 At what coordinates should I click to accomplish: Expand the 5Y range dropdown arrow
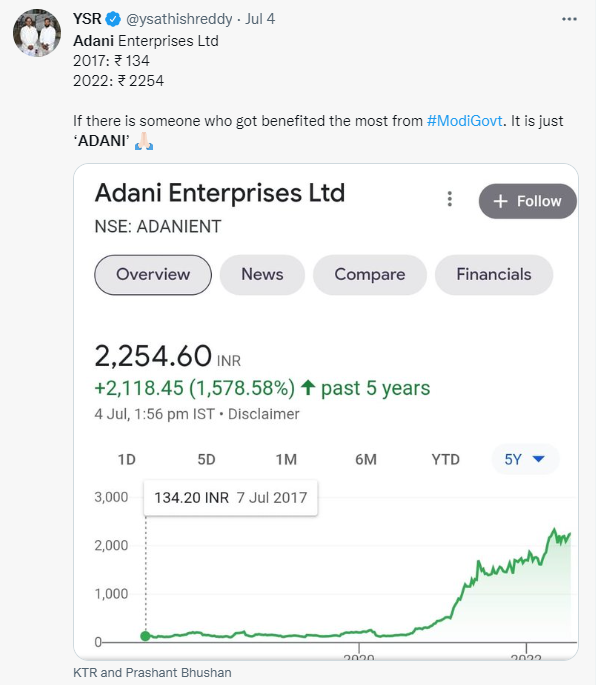539,459
